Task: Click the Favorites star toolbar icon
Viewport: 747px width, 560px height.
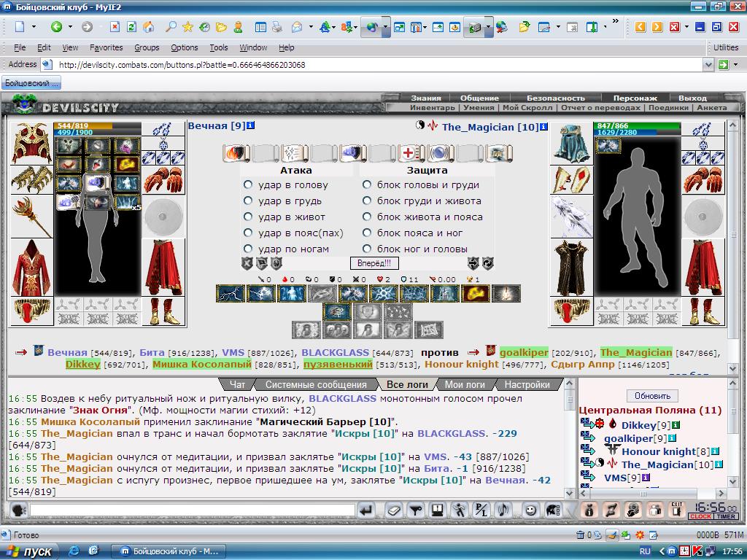Action: tap(187, 27)
